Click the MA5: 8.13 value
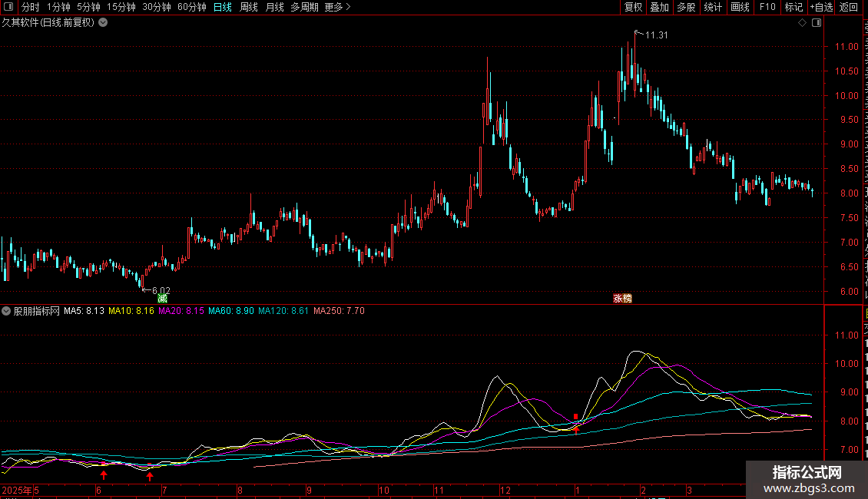 (x=84, y=311)
